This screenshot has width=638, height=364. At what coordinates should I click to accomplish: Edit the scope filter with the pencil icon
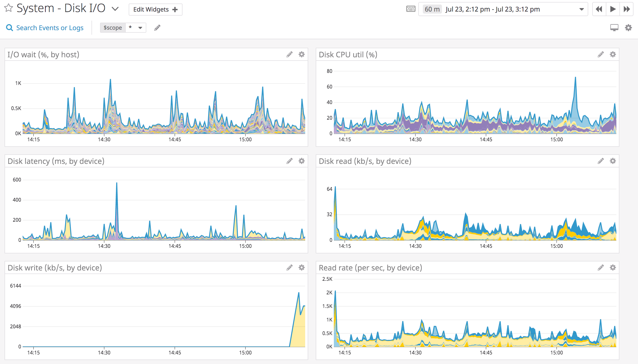pos(157,28)
